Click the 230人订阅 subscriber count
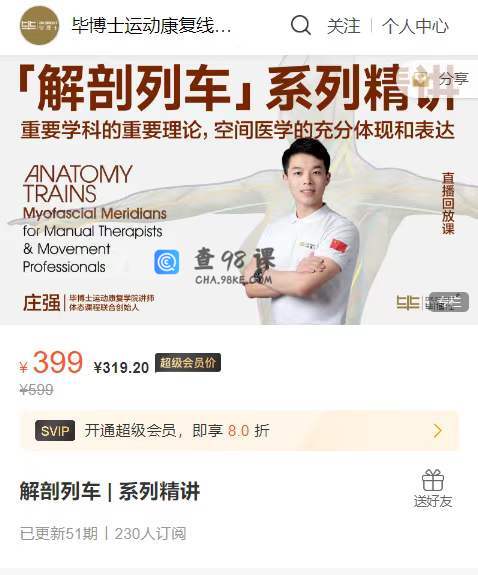 150,534
